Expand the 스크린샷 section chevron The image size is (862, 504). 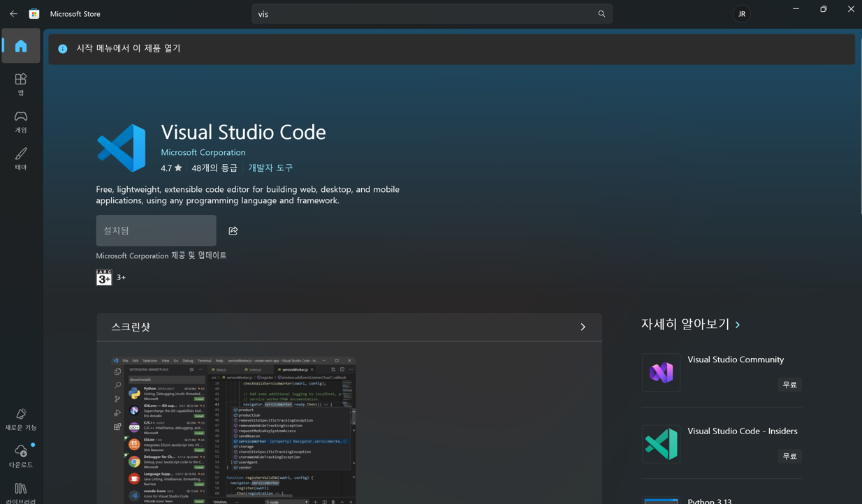click(x=583, y=327)
